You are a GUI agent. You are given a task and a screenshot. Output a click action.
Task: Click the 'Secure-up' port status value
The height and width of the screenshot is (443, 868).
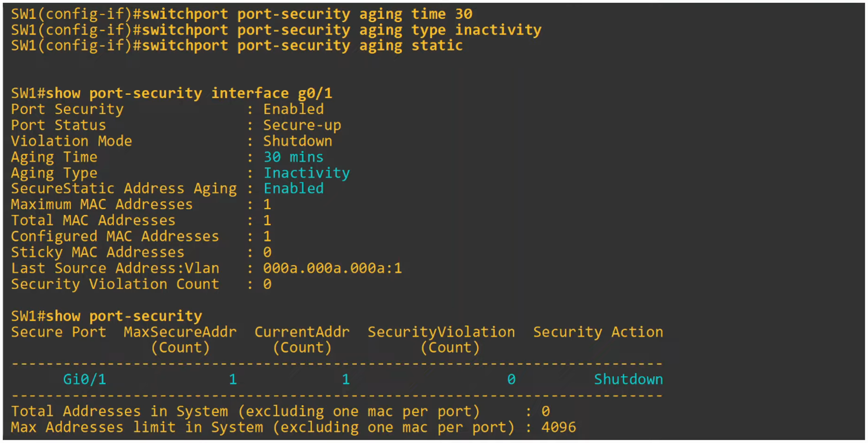pos(302,125)
